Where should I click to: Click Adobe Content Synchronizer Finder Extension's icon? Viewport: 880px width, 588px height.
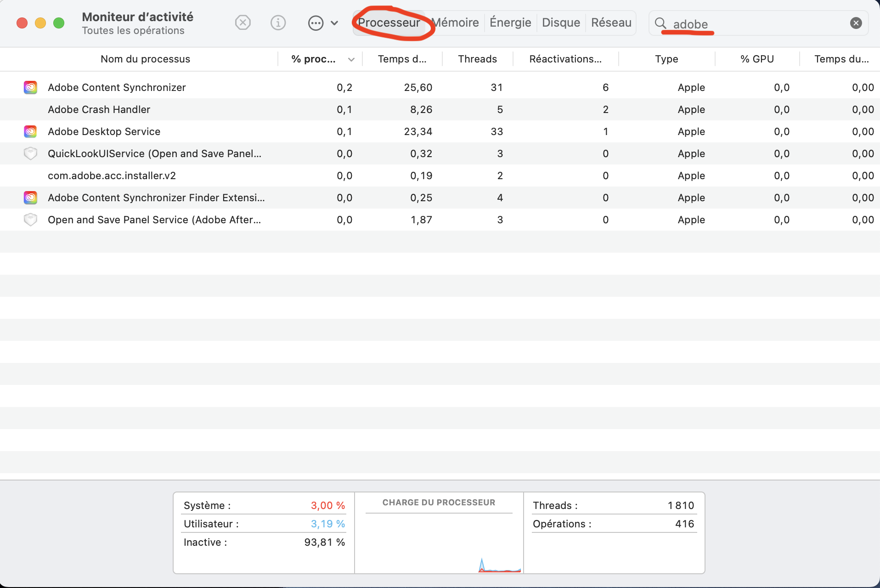[x=30, y=198]
